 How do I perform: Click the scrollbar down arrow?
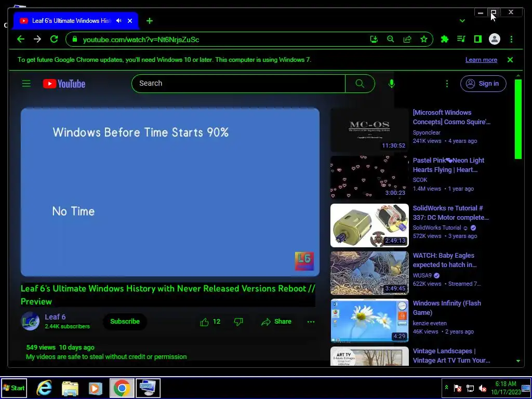(518, 361)
